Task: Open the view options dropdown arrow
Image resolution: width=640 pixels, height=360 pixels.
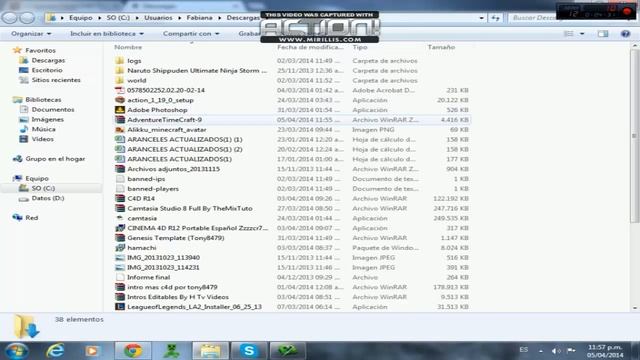Action: pyautogui.click(x=582, y=34)
